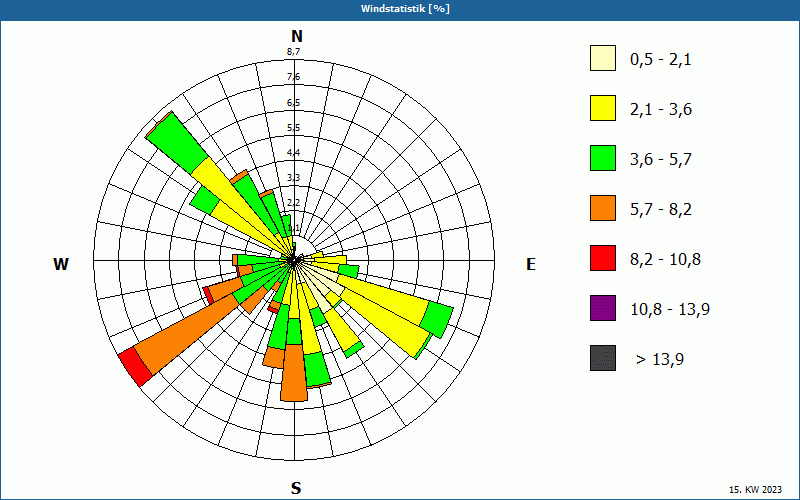Click the 'Windstatistik [%]' title

[x=405, y=9]
